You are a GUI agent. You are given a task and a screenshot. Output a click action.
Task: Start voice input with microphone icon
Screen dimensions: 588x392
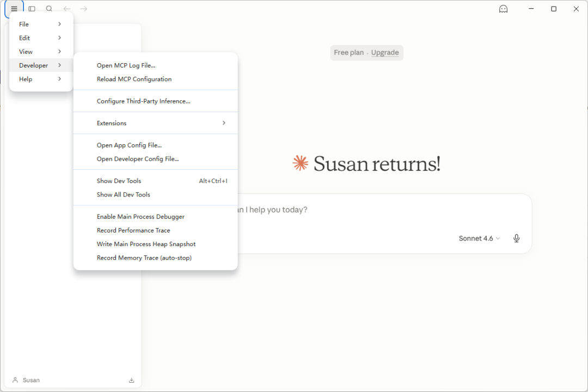click(516, 238)
